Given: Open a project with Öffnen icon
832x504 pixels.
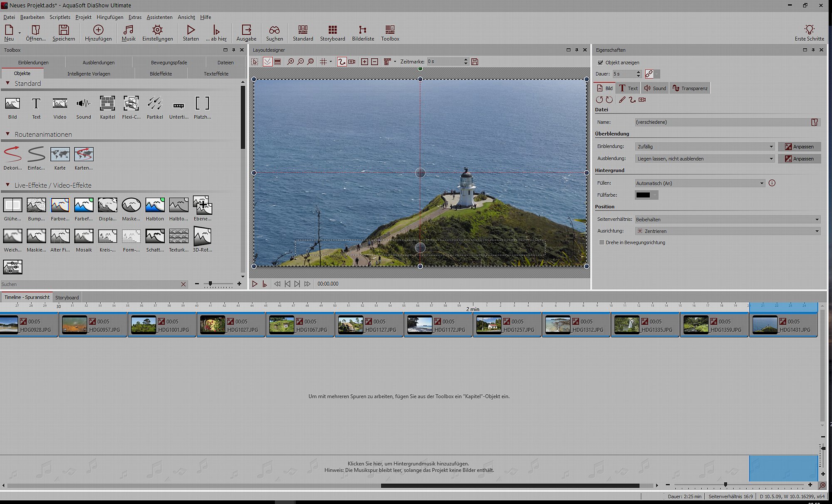Looking at the screenshot, I should [x=36, y=30].
